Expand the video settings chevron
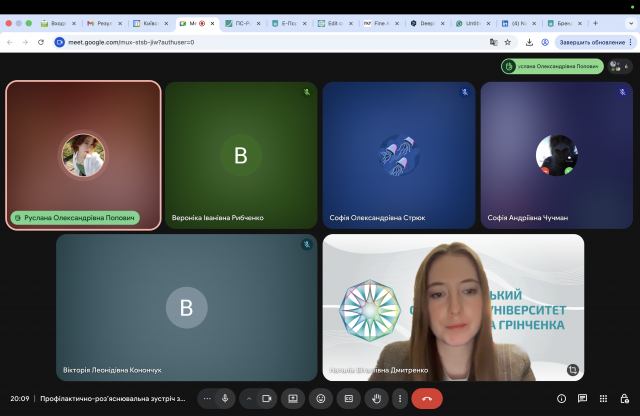This screenshot has height=416, width=640. pyautogui.click(x=249, y=398)
